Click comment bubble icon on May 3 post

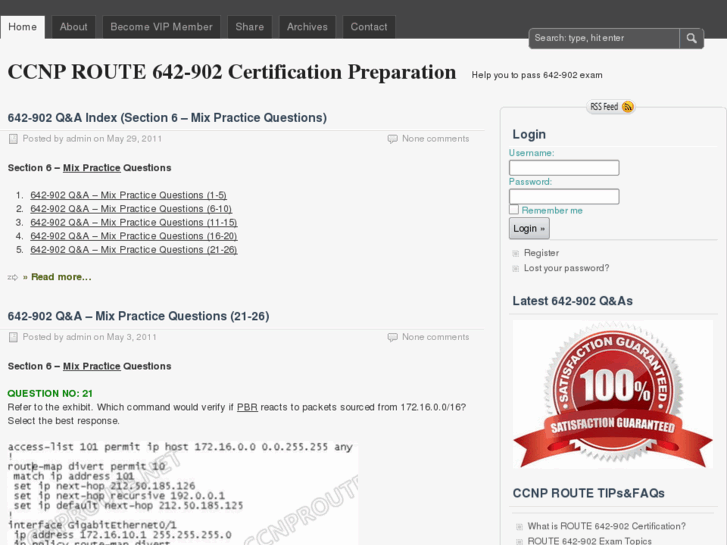(392, 338)
